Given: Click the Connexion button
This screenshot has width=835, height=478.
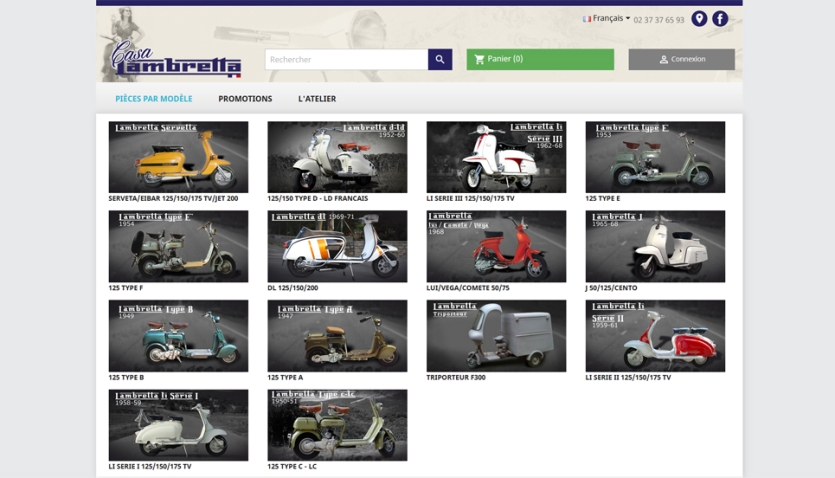Looking at the screenshot, I should point(682,59).
